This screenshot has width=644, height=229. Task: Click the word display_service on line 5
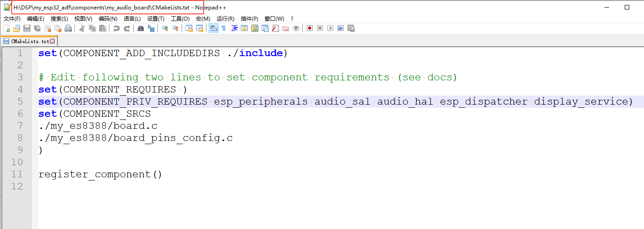pos(582,102)
